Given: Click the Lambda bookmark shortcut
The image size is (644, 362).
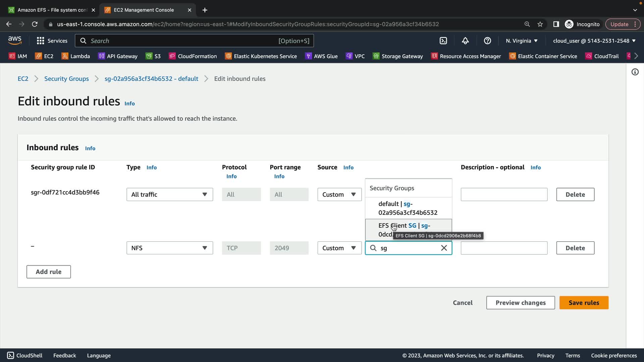Looking at the screenshot, I should (76, 56).
